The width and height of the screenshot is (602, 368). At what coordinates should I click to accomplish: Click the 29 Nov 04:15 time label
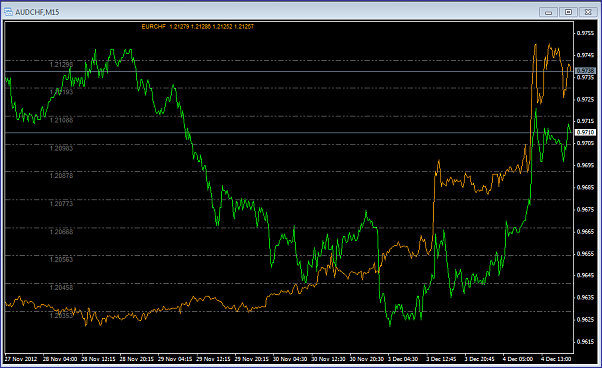[x=175, y=359]
